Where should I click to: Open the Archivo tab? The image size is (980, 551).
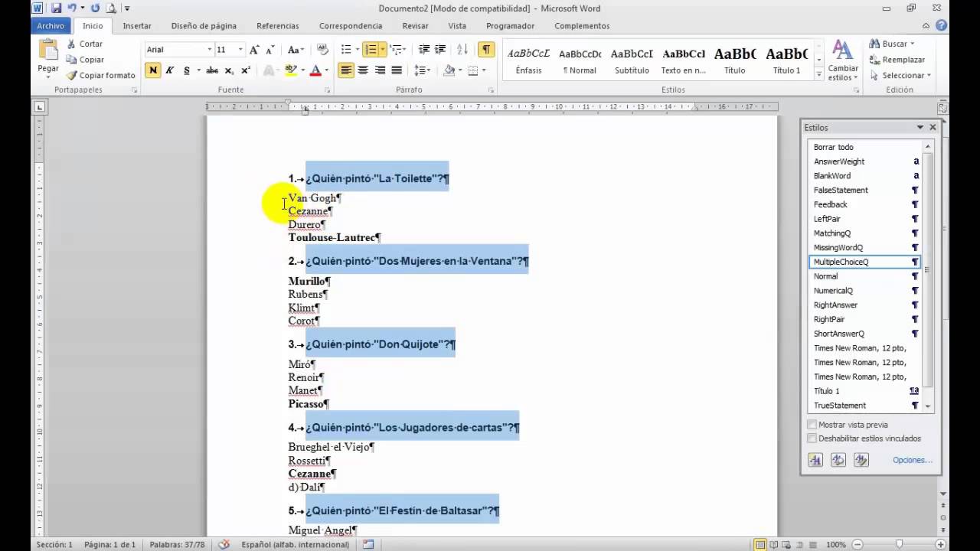[51, 26]
